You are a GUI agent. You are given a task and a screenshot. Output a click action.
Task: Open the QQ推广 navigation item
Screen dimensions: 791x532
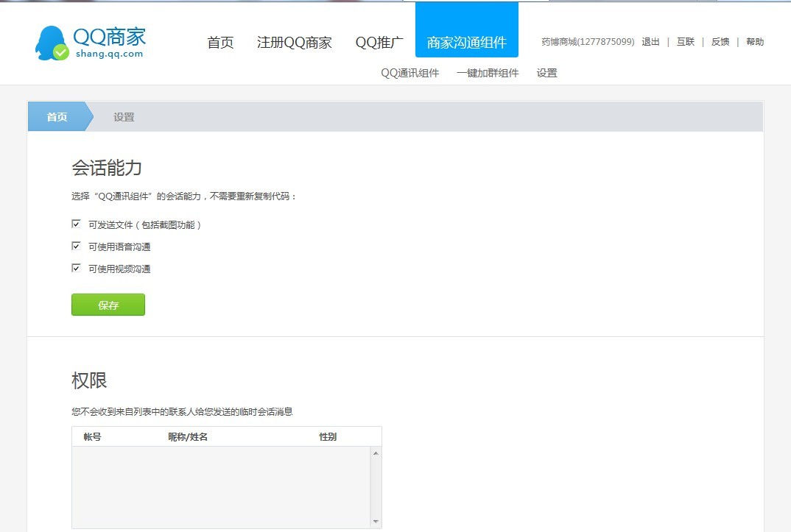pyautogui.click(x=379, y=43)
